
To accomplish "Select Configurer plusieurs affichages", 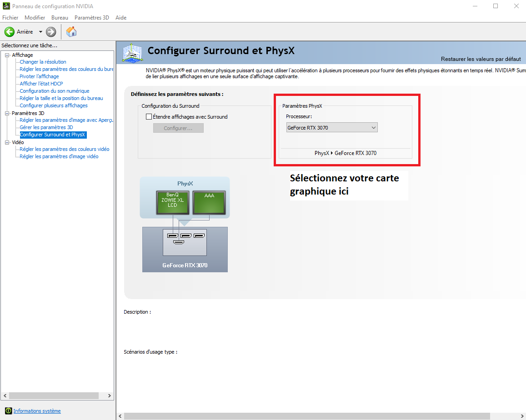I will pyautogui.click(x=54, y=105).
